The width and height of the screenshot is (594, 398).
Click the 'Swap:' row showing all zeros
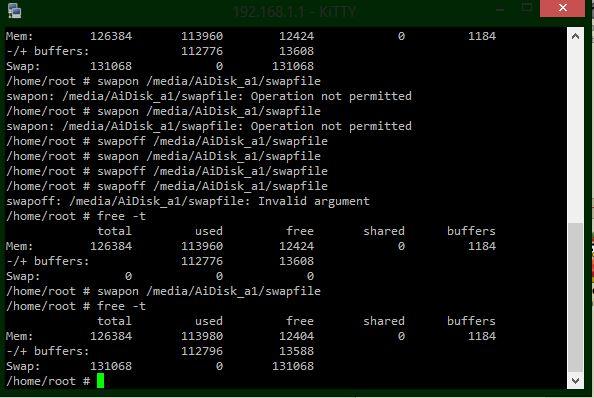[x=160, y=276]
